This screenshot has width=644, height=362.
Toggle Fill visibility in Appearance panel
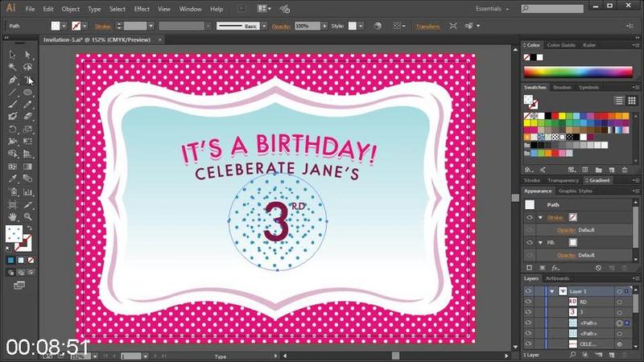coord(530,243)
